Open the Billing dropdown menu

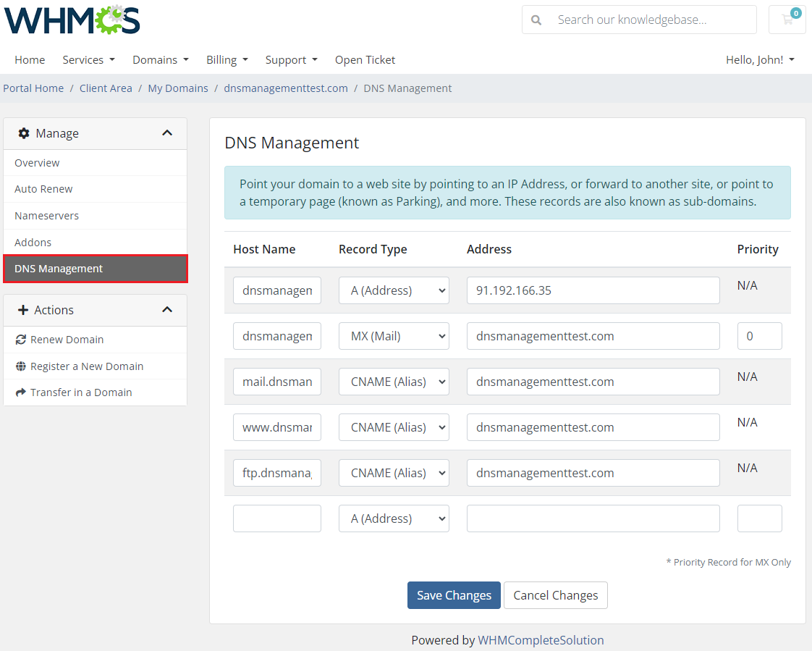tap(227, 59)
